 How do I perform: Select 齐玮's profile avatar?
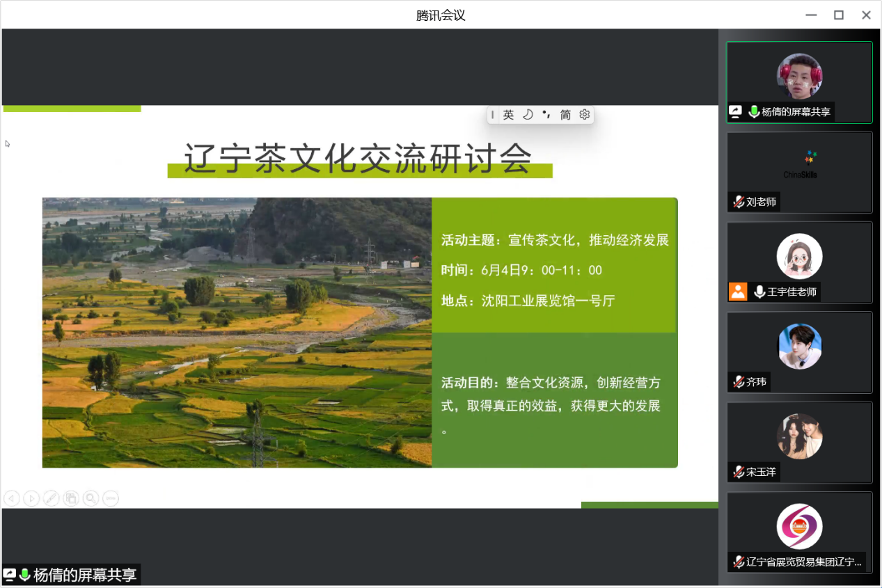799,346
